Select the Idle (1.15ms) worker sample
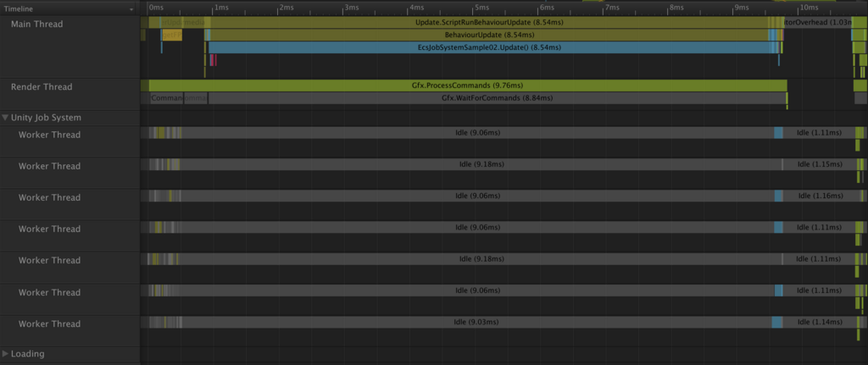Image resolution: width=868 pixels, height=365 pixels. (820, 164)
